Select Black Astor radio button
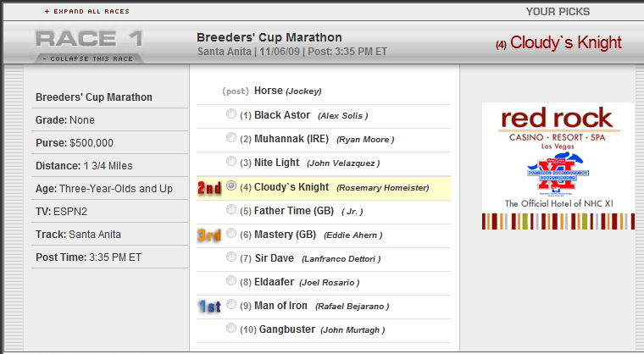The image size is (644, 354). 231,113
